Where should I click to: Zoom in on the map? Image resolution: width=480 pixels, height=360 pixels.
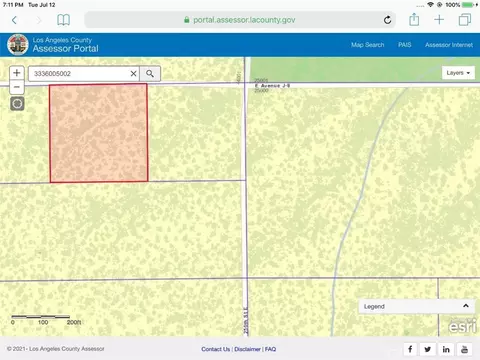click(x=17, y=73)
